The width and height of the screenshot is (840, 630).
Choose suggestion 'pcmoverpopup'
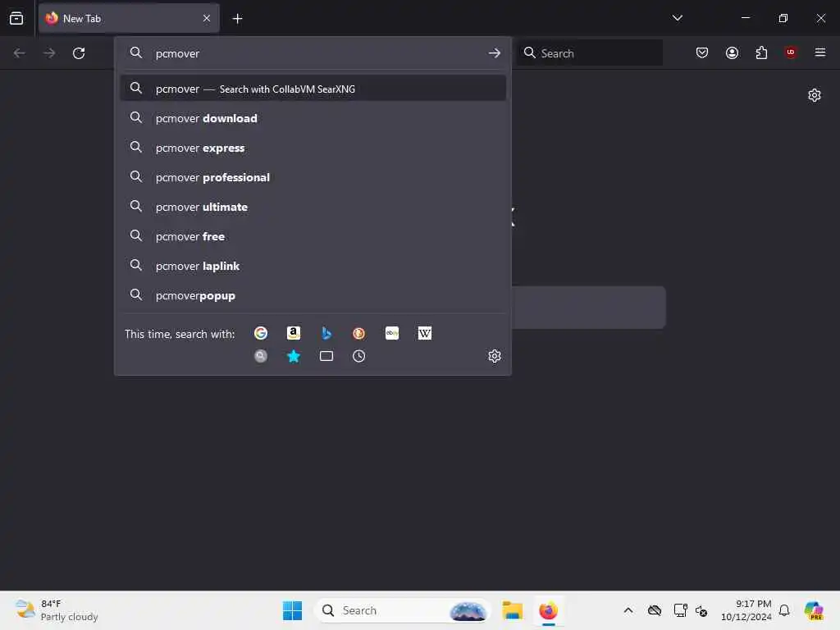(x=313, y=295)
